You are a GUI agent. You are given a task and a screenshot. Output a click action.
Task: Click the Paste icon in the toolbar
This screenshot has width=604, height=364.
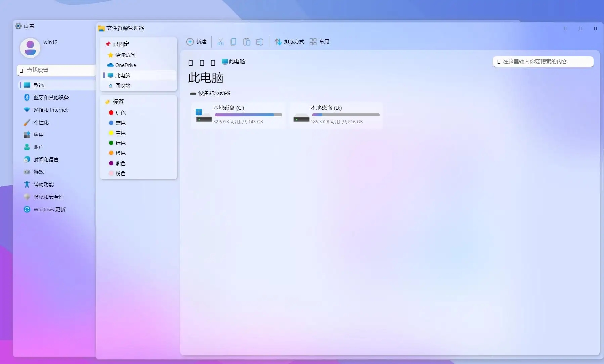[x=247, y=42]
